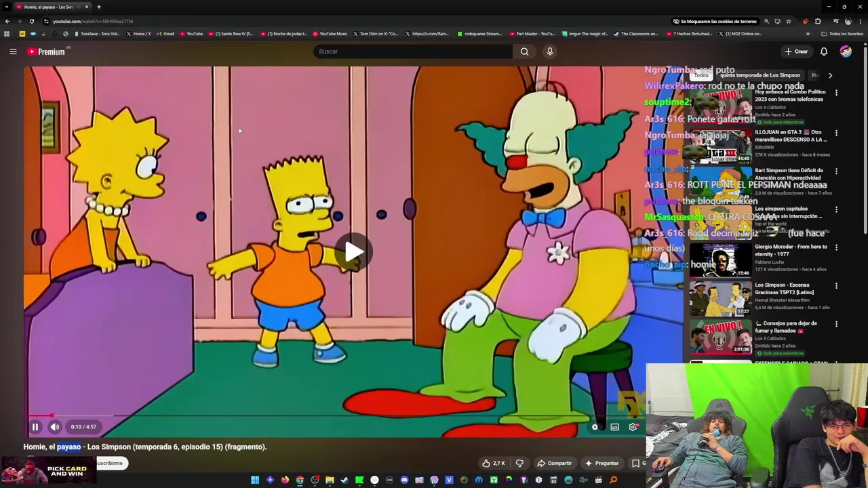Click the large center play overlay
Image resolution: width=868 pixels, height=488 pixels.
click(x=354, y=252)
